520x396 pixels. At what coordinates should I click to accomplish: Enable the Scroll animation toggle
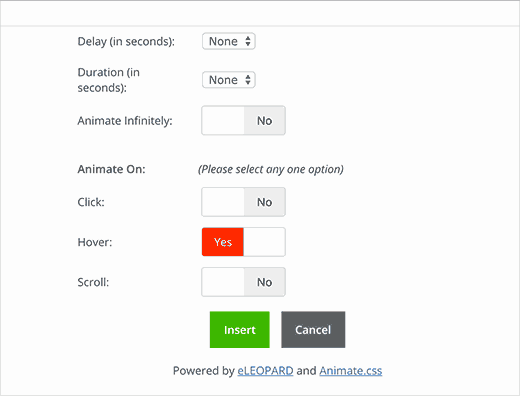point(243,282)
